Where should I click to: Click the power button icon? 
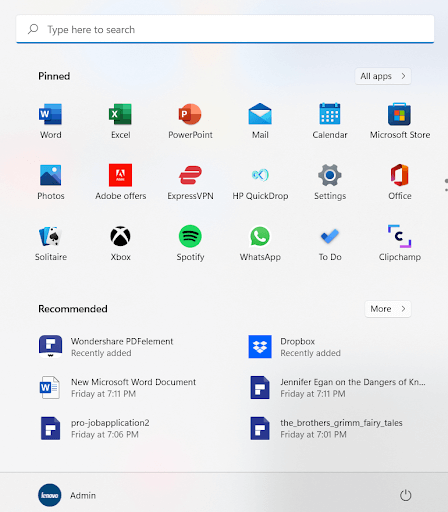pos(405,495)
